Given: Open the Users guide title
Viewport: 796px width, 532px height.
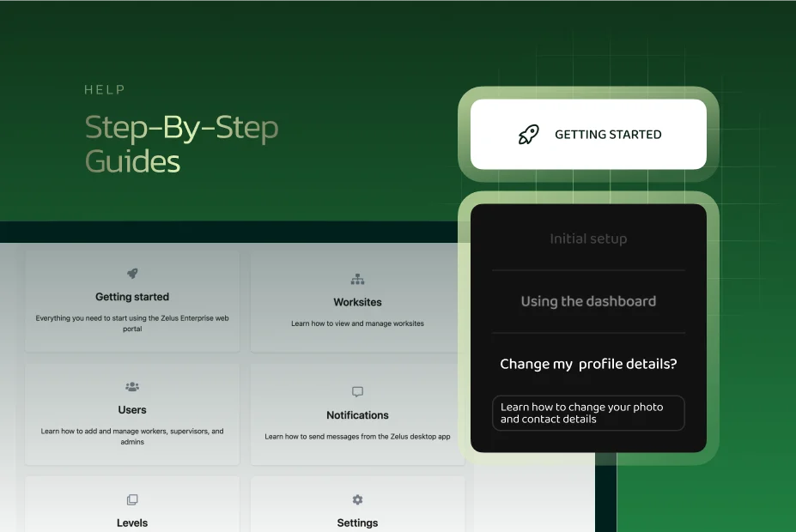Looking at the screenshot, I should (x=132, y=410).
